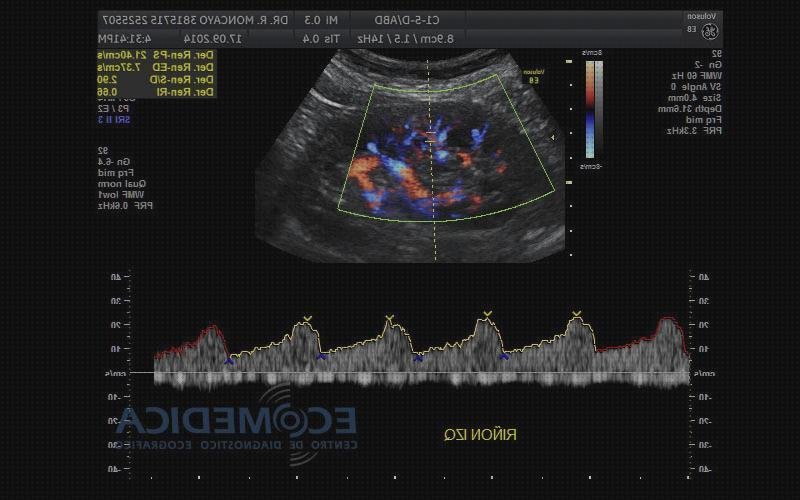Click the Gn -6.4 gain value

pos(114,162)
